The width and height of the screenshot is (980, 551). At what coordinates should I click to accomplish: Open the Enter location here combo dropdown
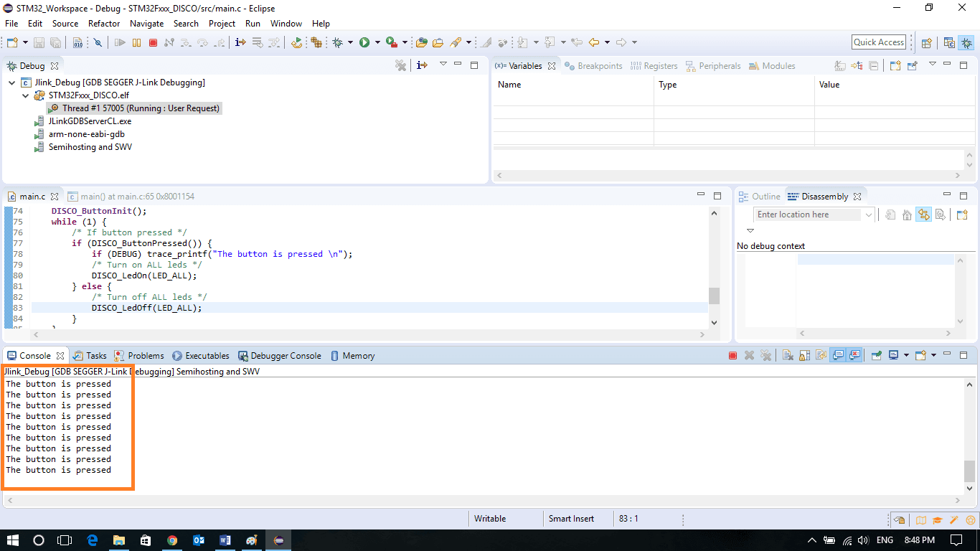coord(868,215)
